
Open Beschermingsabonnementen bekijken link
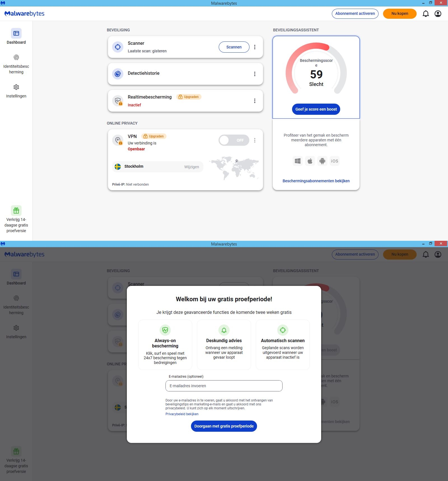(316, 181)
